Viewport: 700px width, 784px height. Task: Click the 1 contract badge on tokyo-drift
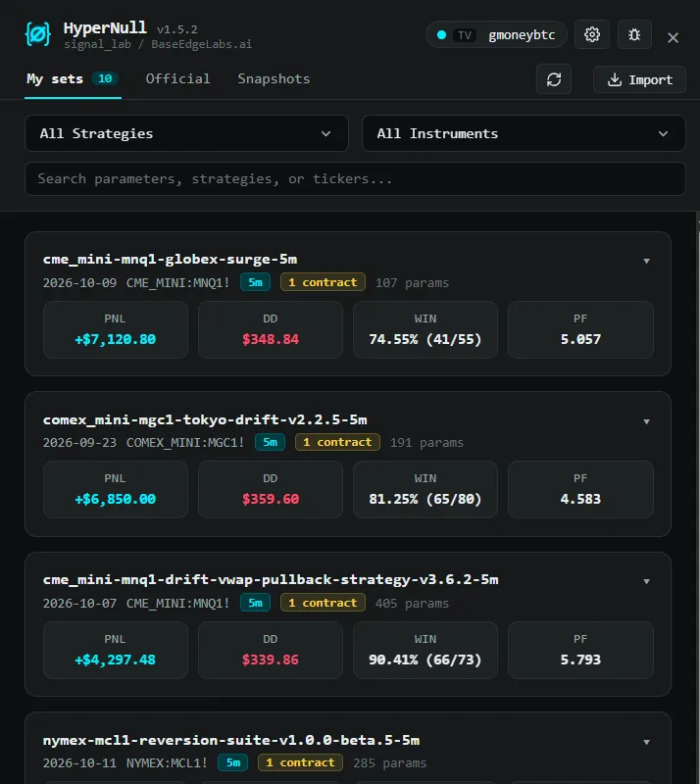click(x=337, y=443)
